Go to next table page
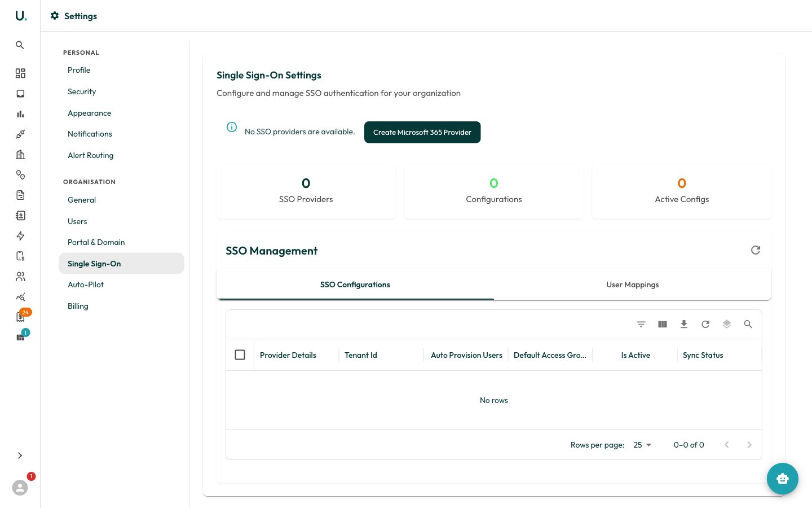Viewport: 812px width, 508px height. [x=749, y=445]
